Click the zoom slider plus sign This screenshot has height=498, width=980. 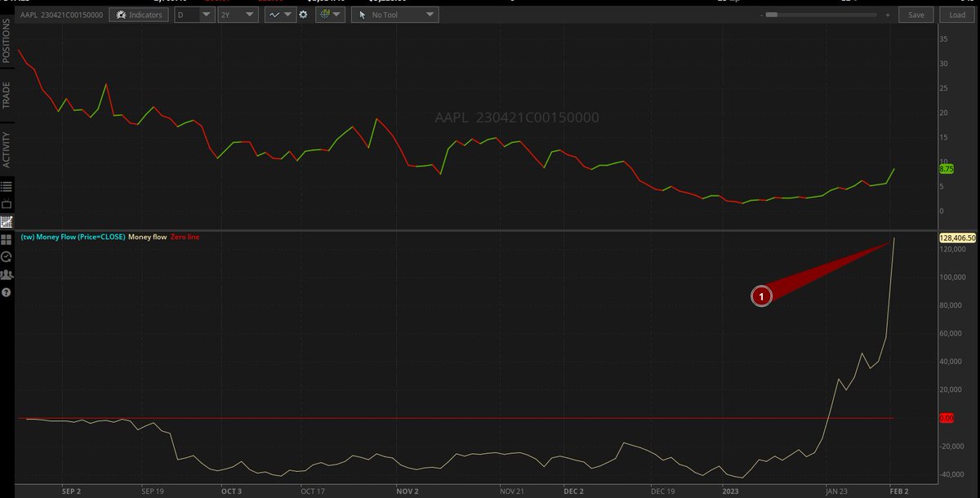point(887,15)
